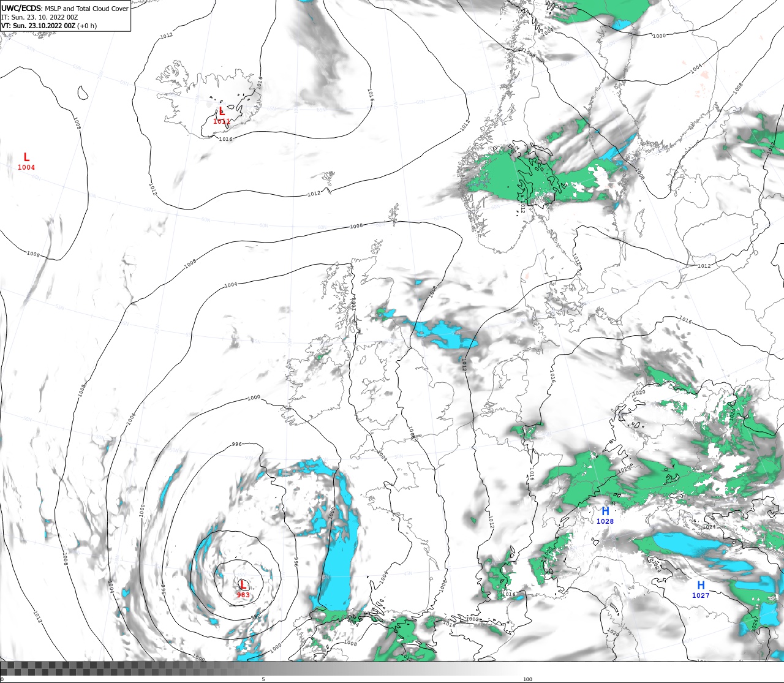Click the 'UWC/ECDS: MSLP and Total Cloud Cover' title

[65, 9]
